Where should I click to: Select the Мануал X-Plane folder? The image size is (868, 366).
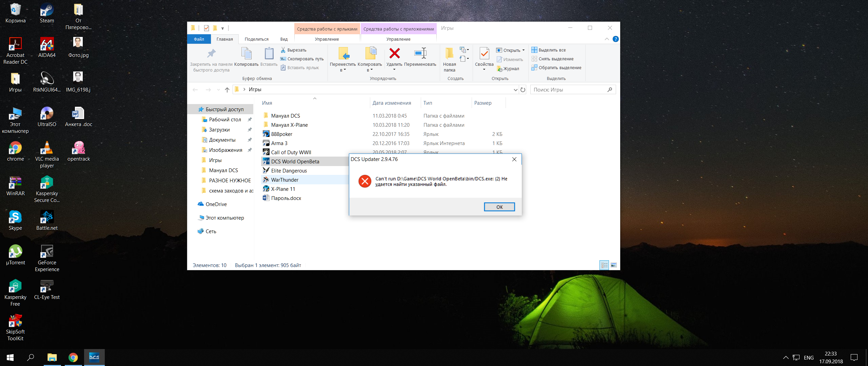pyautogui.click(x=289, y=125)
